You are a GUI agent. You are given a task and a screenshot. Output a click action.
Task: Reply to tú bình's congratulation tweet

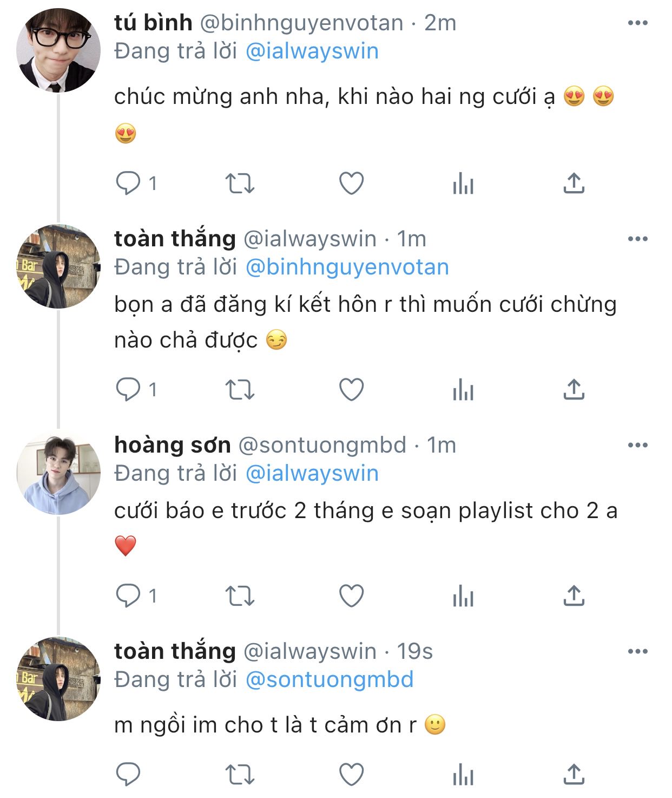[x=128, y=184]
